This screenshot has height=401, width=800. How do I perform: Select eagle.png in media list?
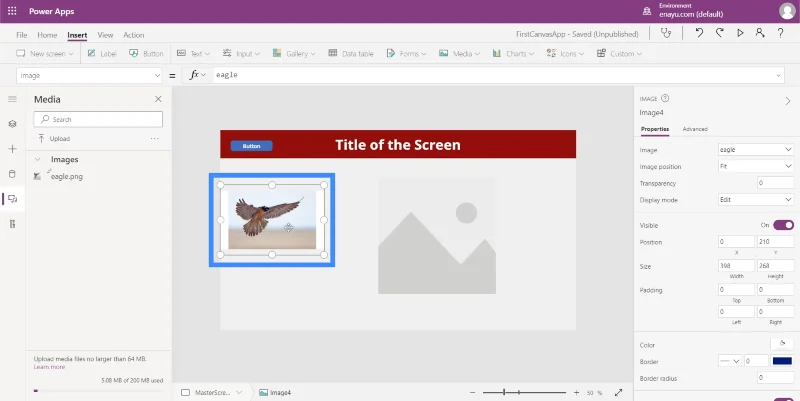(66, 177)
